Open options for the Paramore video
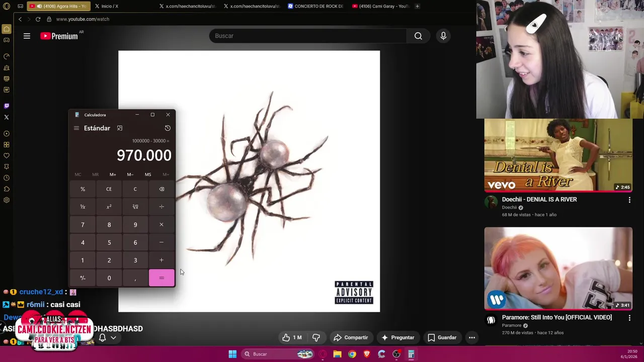 coord(629,318)
